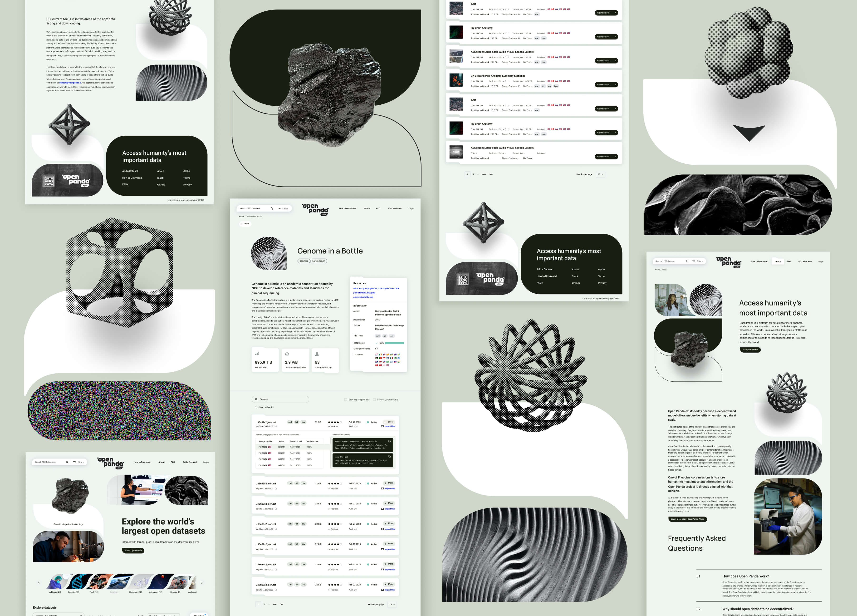Viewport: 857px width, 616px height.
Task: Expand FAQ item How does Open Panda work
Action: [745, 576]
